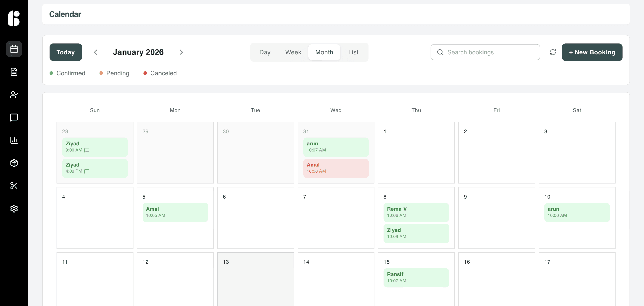The height and width of the screenshot is (306, 644).
Task: Open the document page sidebar icon
Action: click(x=14, y=72)
